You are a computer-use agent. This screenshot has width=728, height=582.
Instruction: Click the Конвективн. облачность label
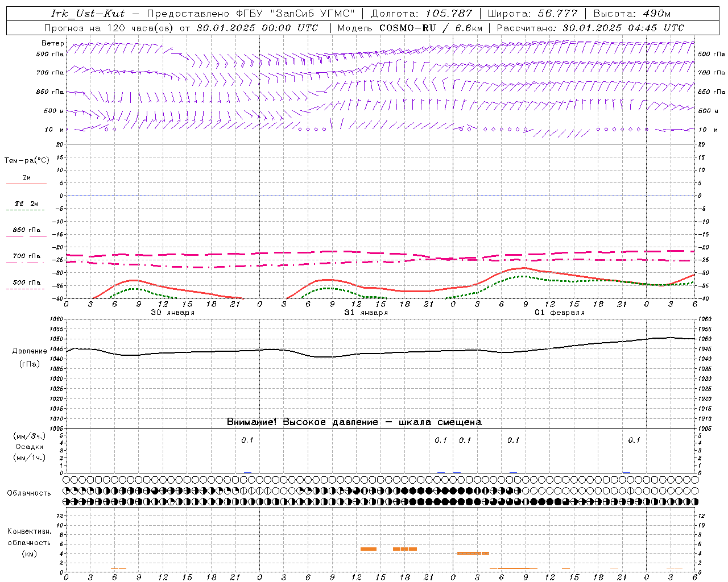(x=29, y=537)
